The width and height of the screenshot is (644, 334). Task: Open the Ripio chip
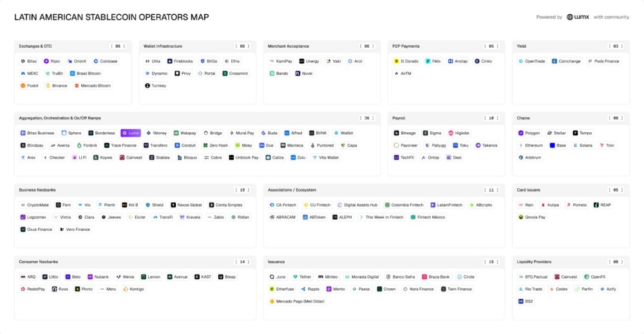52,61
